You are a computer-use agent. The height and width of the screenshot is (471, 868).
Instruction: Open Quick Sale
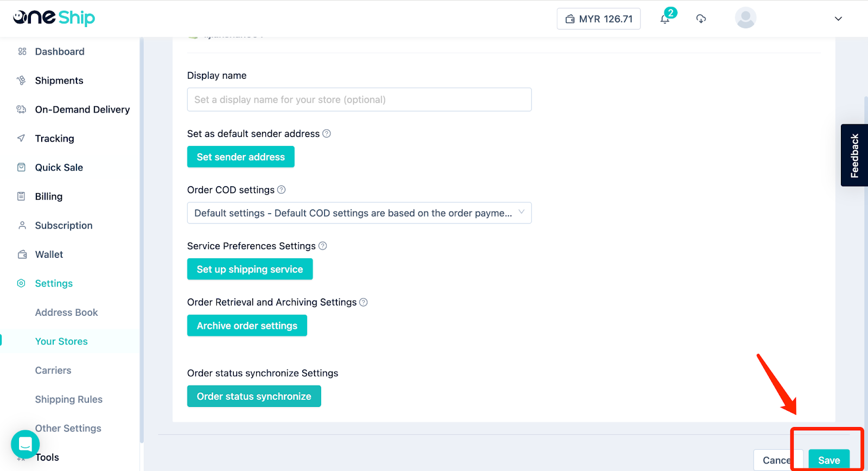(x=59, y=168)
